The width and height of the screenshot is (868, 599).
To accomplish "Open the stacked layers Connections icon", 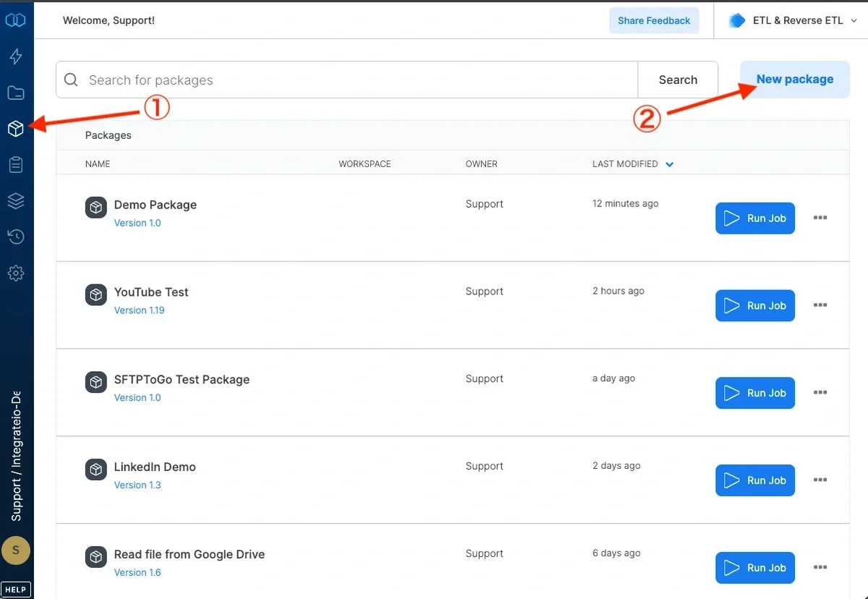I will point(16,201).
